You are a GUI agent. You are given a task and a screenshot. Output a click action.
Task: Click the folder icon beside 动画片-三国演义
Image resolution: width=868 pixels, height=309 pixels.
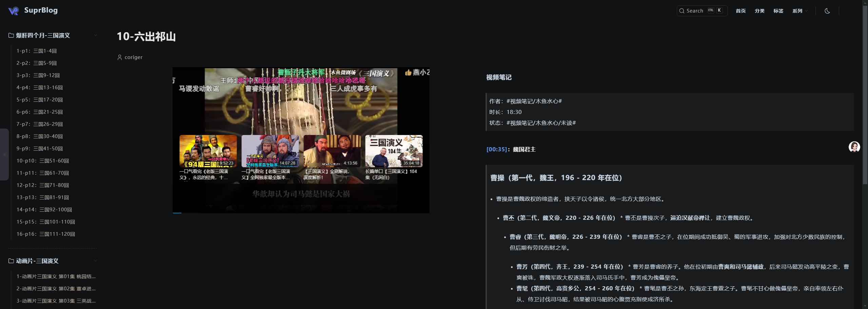coord(11,261)
